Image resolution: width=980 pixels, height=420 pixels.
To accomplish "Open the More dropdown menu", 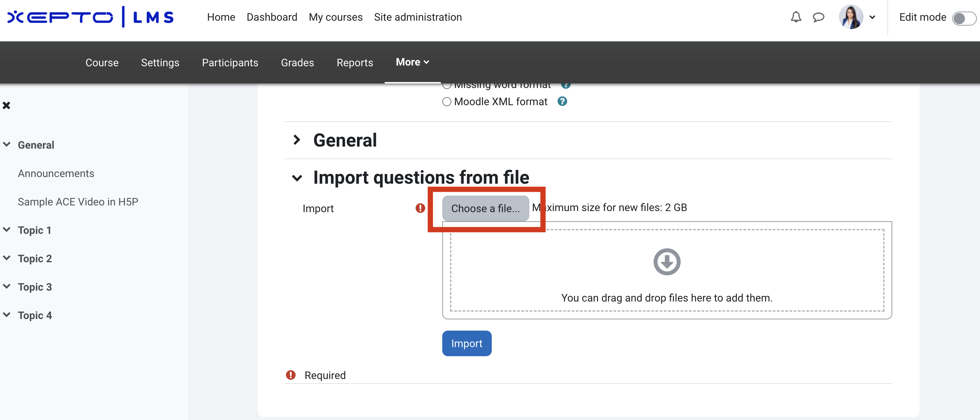I will click(412, 62).
